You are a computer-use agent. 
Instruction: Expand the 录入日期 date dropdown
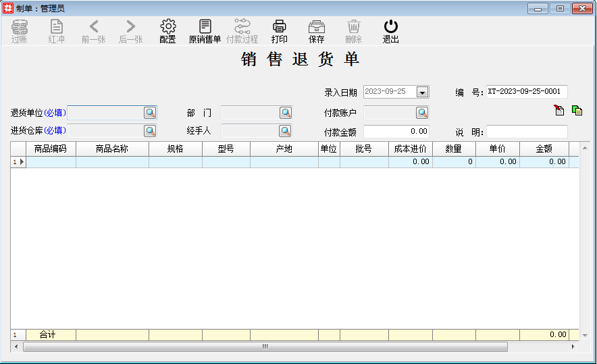point(423,93)
